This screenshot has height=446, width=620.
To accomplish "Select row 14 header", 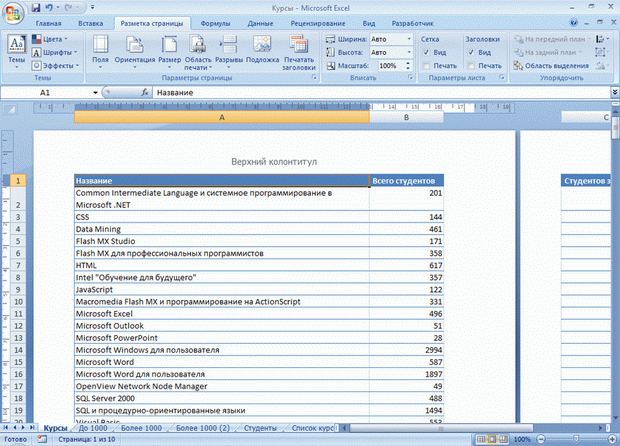I will (x=18, y=350).
